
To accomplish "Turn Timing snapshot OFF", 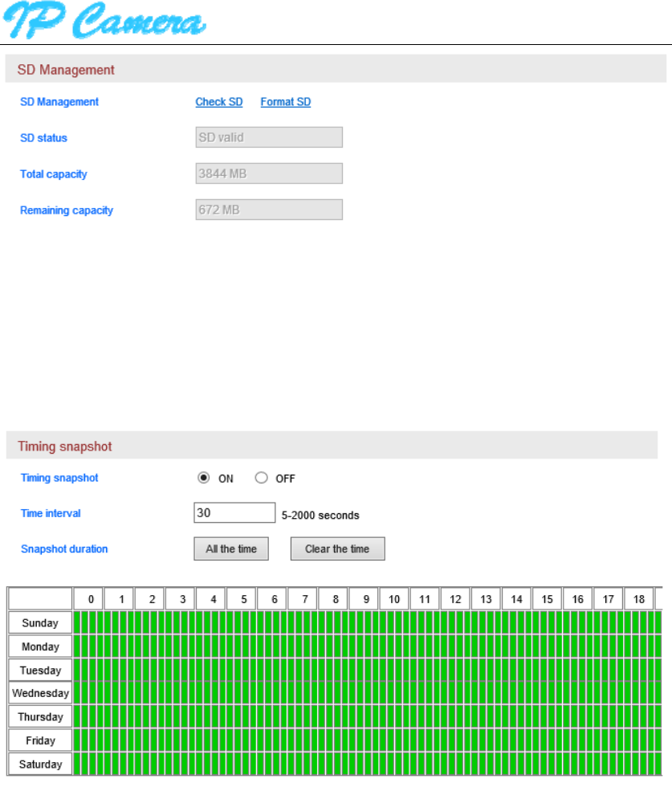I will 261,477.
